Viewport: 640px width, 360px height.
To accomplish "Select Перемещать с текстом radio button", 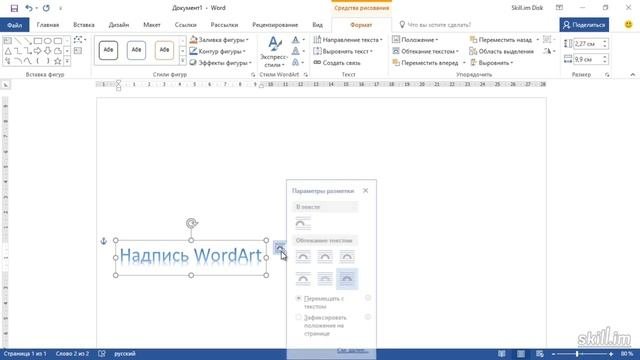I will (x=298, y=299).
